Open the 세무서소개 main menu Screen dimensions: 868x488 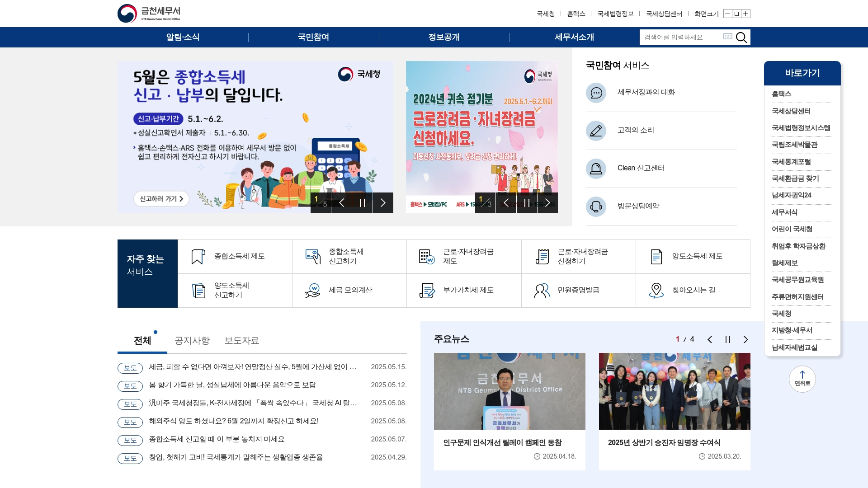tap(574, 37)
